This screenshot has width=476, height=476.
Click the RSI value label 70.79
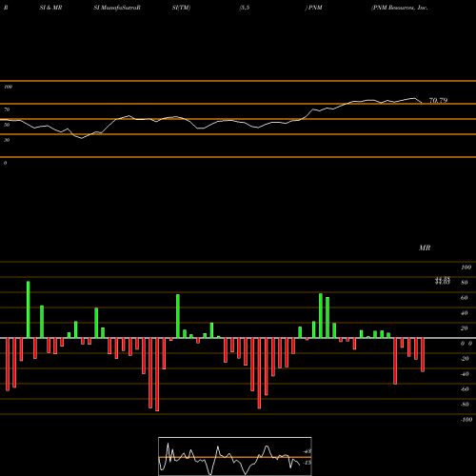tap(438, 100)
